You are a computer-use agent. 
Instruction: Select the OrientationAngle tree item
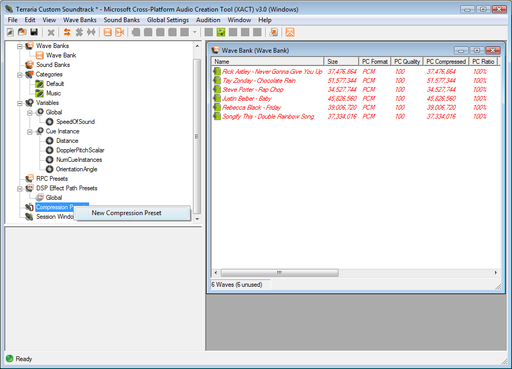pos(76,169)
